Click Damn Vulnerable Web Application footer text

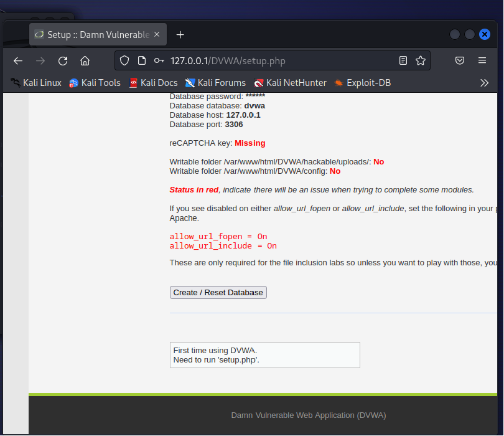point(309,415)
